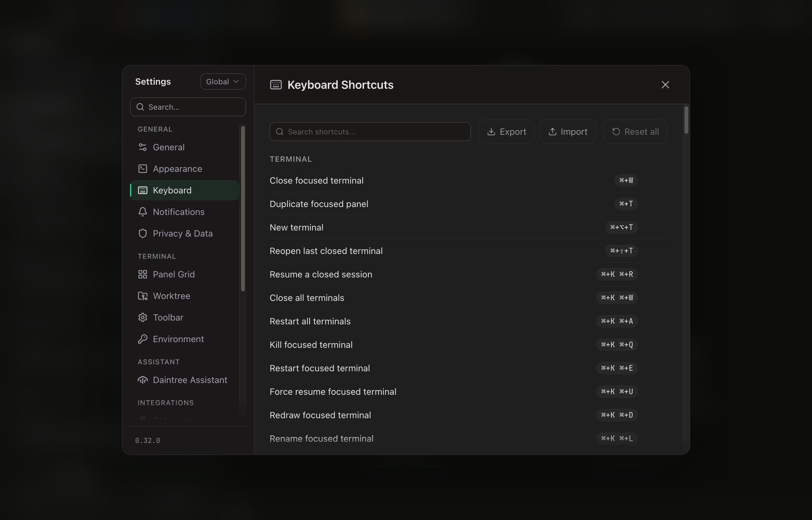Image resolution: width=812 pixels, height=520 pixels.
Task: Close the settings dialog
Action: click(x=665, y=85)
